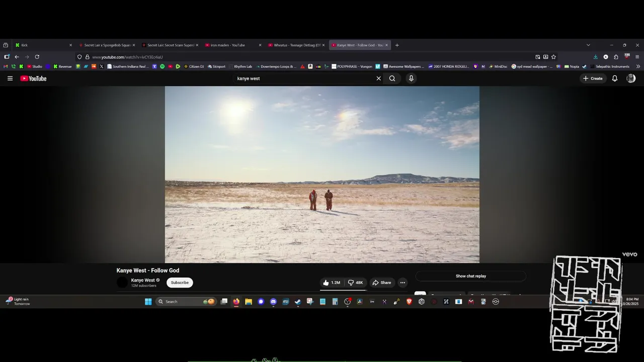Viewport: 644px width, 362px height.
Task: Clear the YouTube search query
Action: point(379,78)
